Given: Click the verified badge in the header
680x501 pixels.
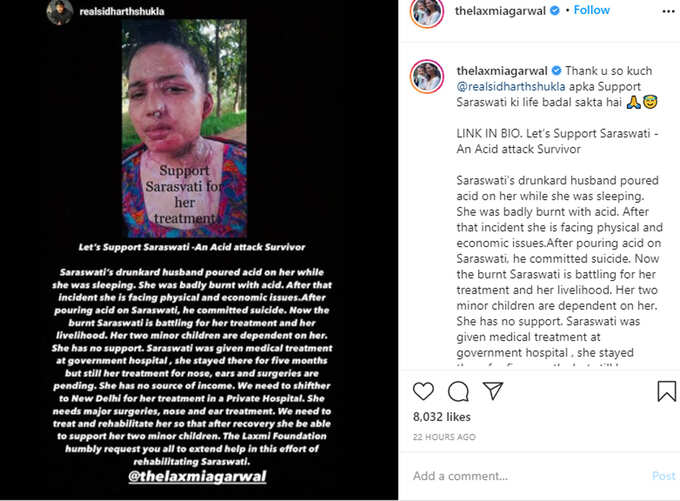Looking at the screenshot, I should pos(555,10).
